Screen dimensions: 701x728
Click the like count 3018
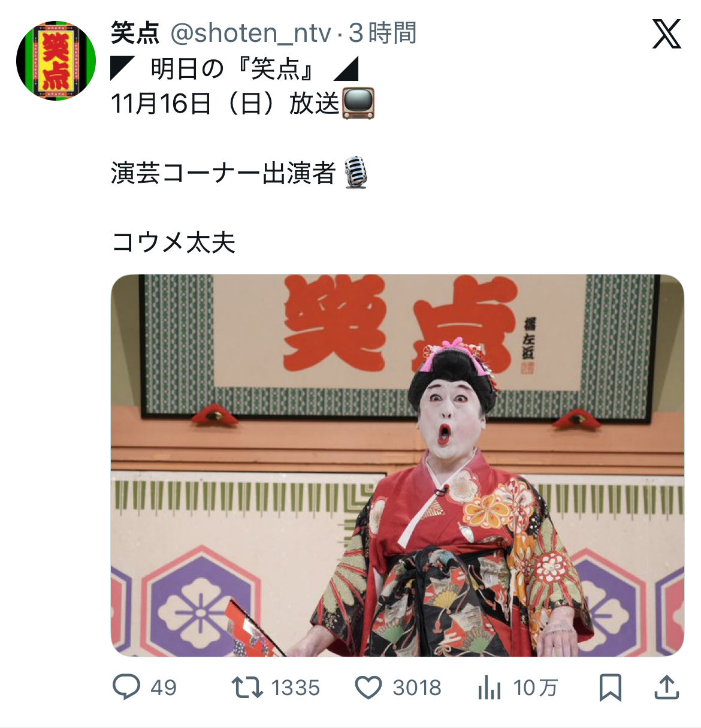tap(417, 688)
